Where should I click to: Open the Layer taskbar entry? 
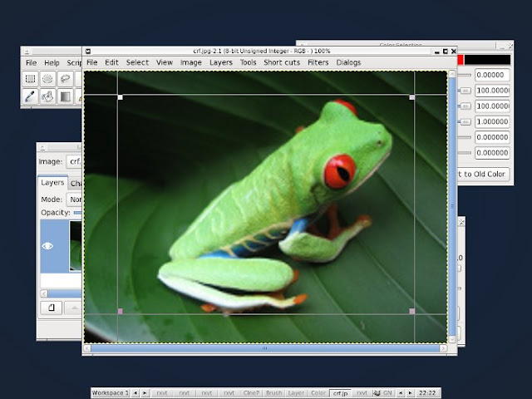pyautogui.click(x=296, y=393)
